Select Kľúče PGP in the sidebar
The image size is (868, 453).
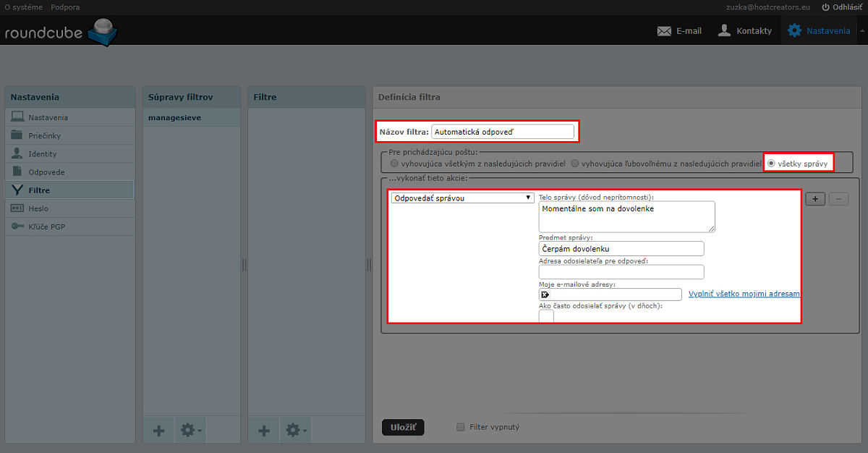pos(69,226)
